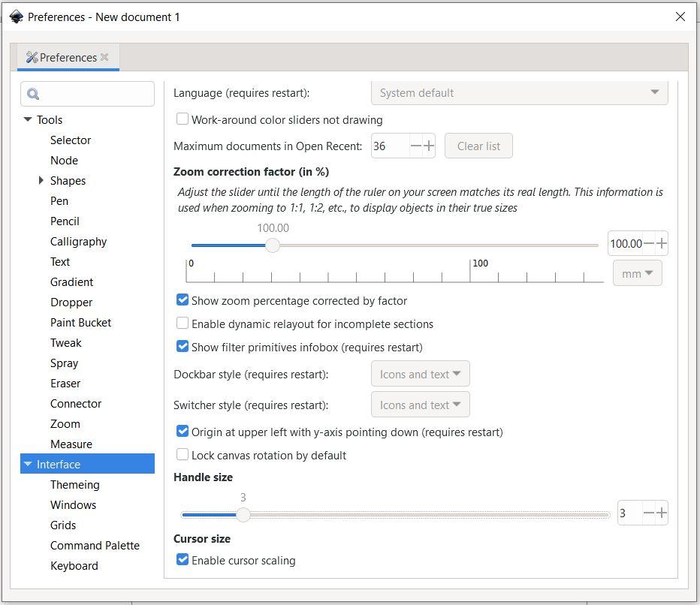Decrement zoom correction factor with minus icon
Image resolution: width=700 pixels, height=605 pixels.
click(649, 243)
